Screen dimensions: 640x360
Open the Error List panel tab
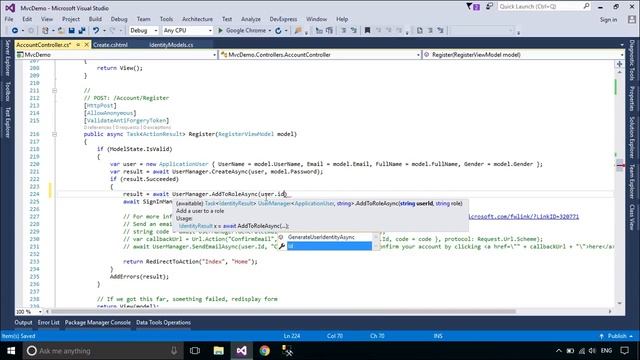coord(49,322)
